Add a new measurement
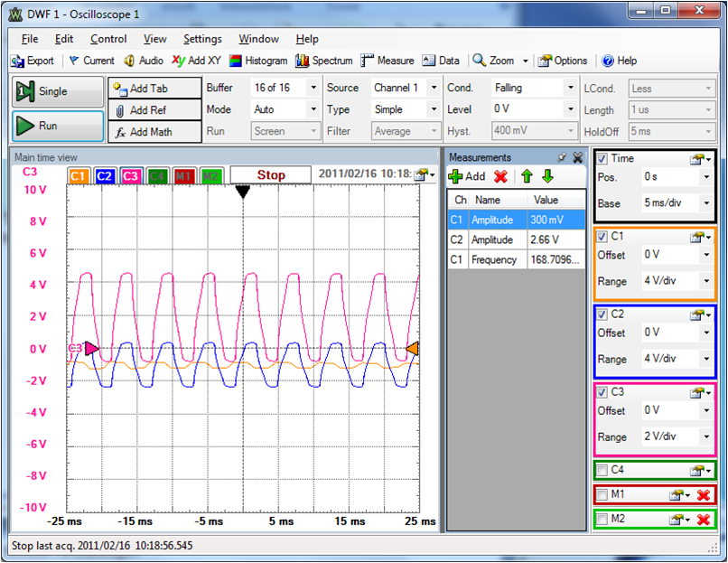This screenshot has height=563, width=728. point(467,176)
